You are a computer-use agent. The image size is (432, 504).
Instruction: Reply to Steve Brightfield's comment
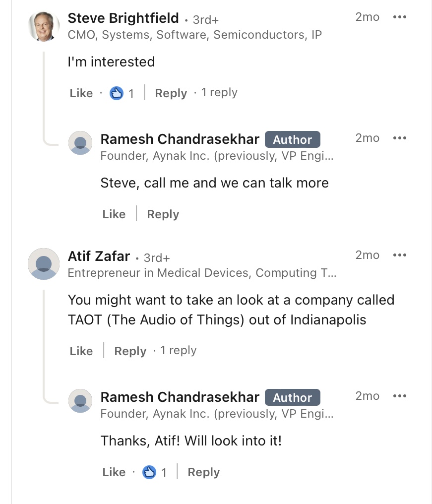pyautogui.click(x=171, y=93)
